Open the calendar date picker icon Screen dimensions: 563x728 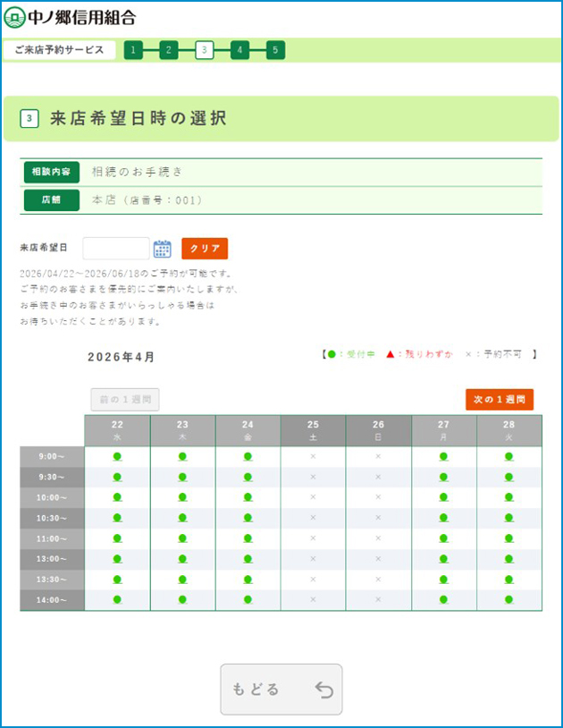[163, 249]
